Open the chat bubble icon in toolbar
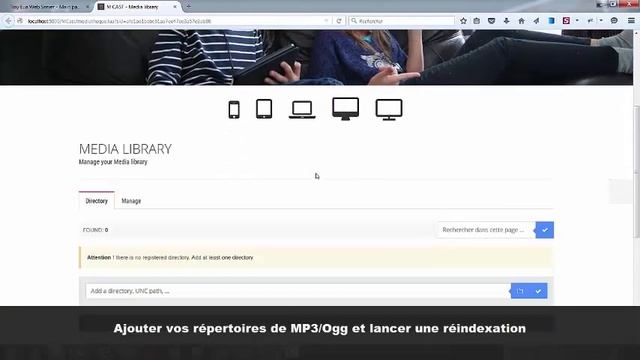 point(614,20)
